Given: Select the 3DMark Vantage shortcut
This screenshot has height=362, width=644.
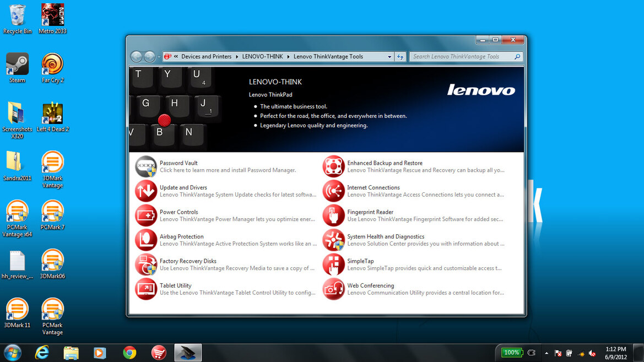Looking at the screenshot, I should pyautogui.click(x=52, y=169).
